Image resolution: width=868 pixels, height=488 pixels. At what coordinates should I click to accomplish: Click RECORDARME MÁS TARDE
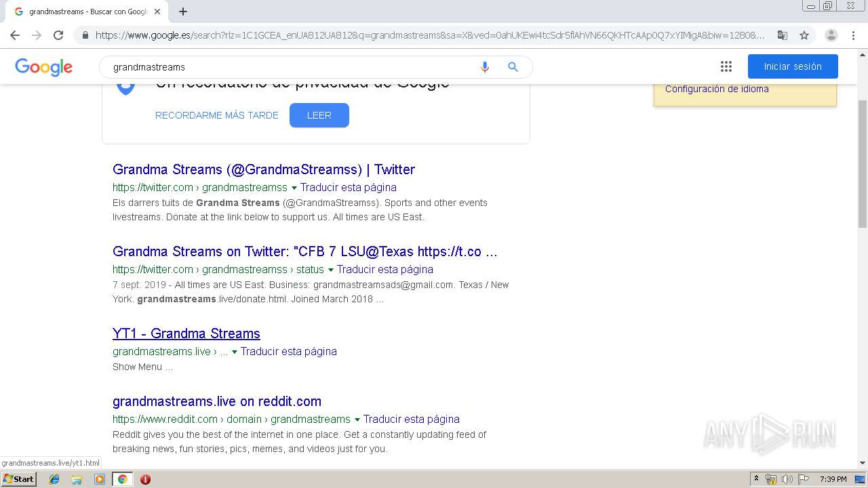click(x=217, y=115)
